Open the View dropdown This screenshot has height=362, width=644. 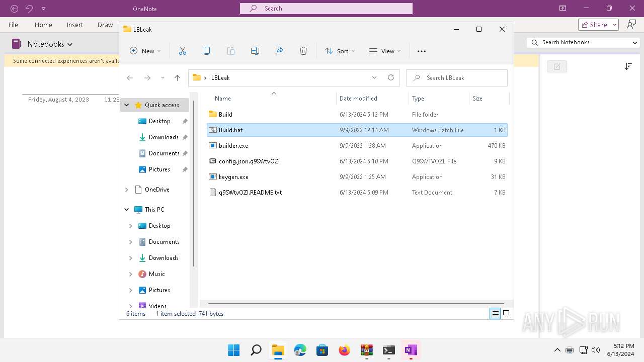(x=385, y=51)
